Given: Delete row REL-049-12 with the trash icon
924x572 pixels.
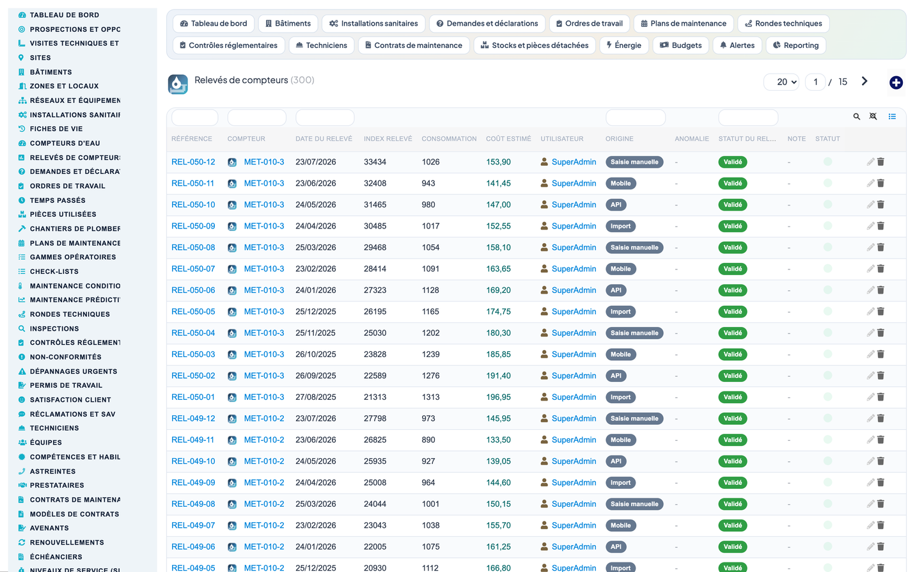Looking at the screenshot, I should (881, 418).
